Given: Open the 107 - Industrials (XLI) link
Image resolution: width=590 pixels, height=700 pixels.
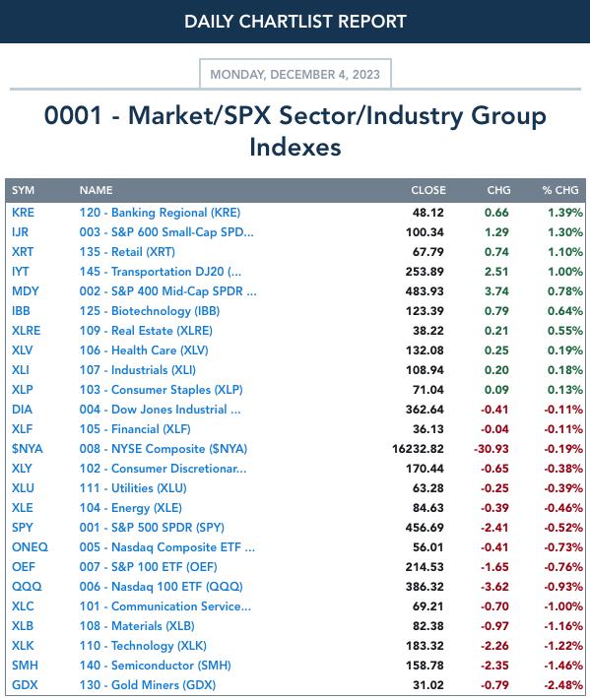Looking at the screenshot, I should pos(138,369).
